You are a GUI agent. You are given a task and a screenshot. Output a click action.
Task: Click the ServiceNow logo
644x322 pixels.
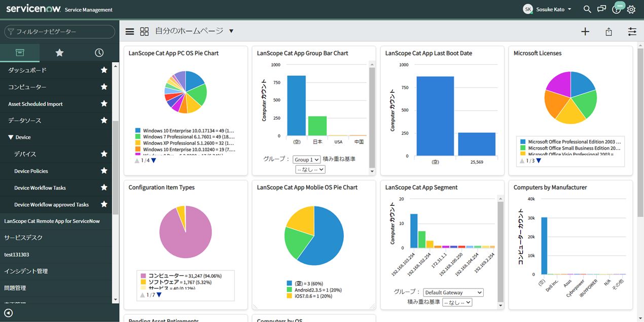coord(33,9)
